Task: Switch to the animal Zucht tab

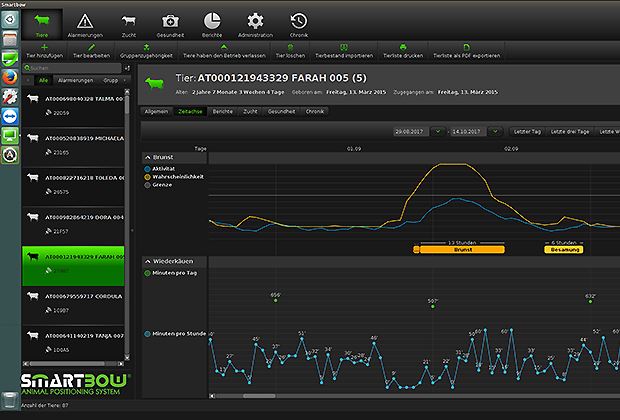Action: tap(250, 112)
